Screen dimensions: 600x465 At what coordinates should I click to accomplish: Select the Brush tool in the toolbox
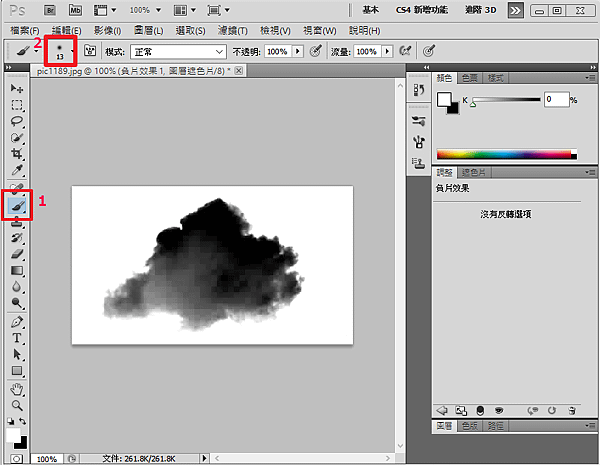click(x=17, y=206)
